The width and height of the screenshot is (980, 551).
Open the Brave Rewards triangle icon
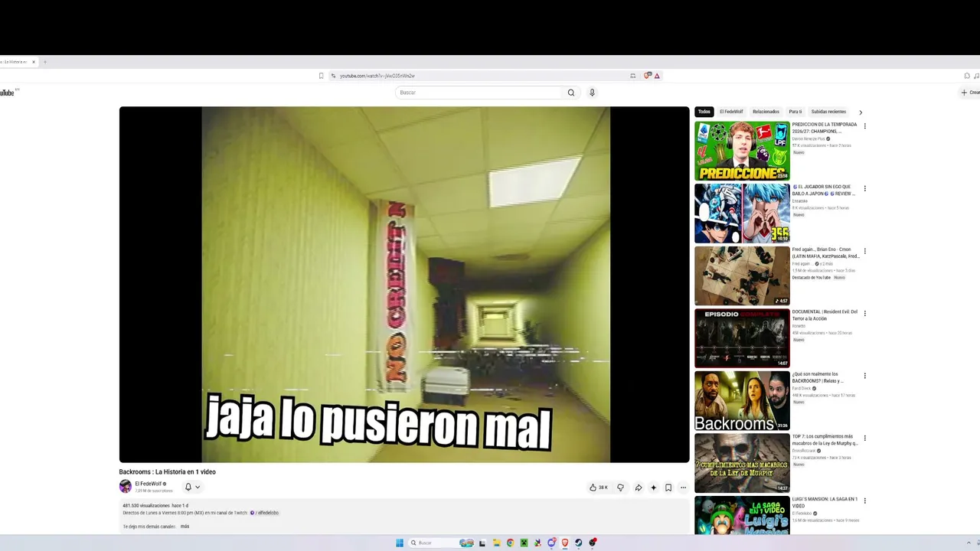(657, 76)
